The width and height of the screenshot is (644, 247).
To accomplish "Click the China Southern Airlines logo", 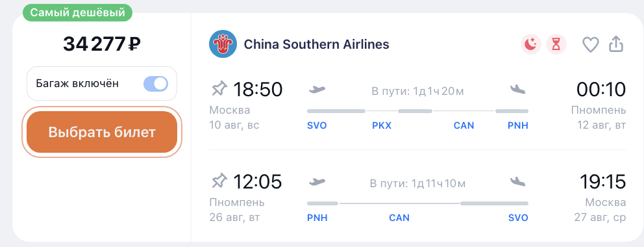I will coord(223,44).
